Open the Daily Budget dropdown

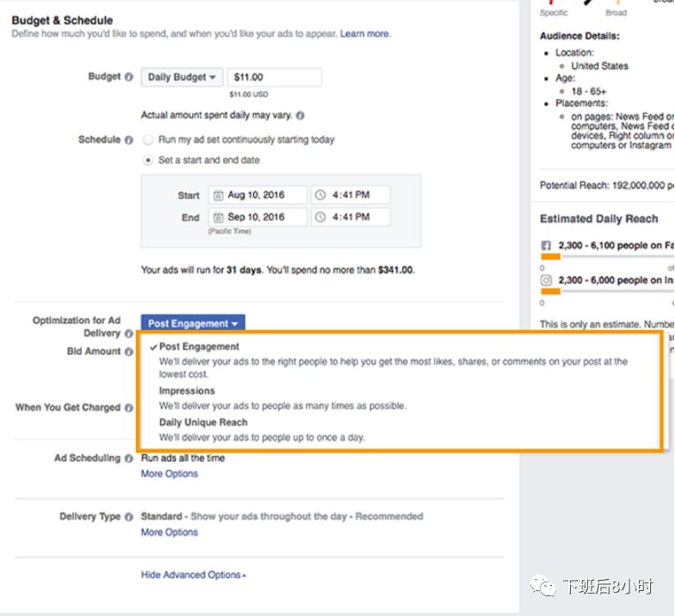[182, 78]
